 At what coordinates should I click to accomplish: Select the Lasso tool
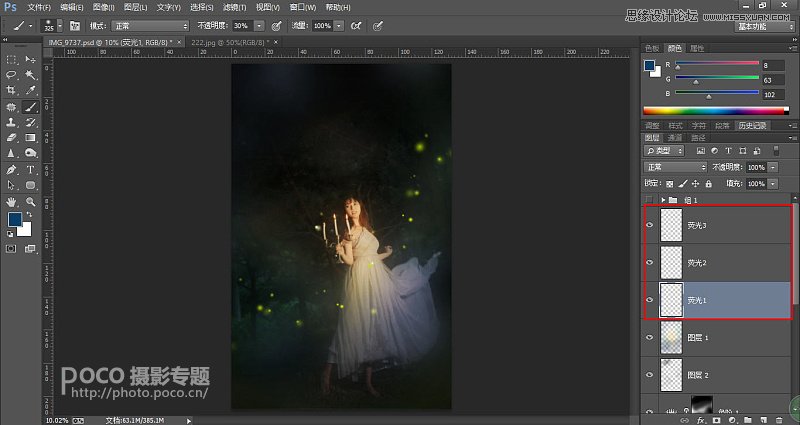(x=11, y=74)
